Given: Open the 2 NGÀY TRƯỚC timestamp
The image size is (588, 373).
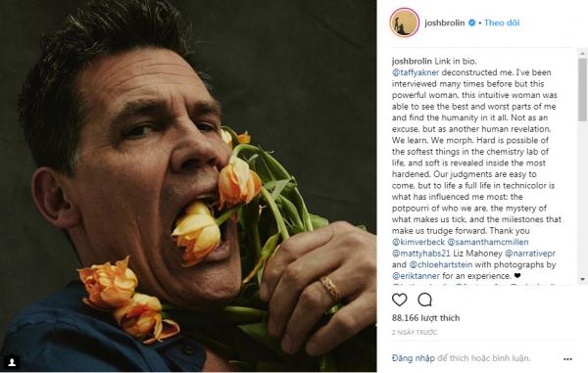Looking at the screenshot, I should point(415,332).
